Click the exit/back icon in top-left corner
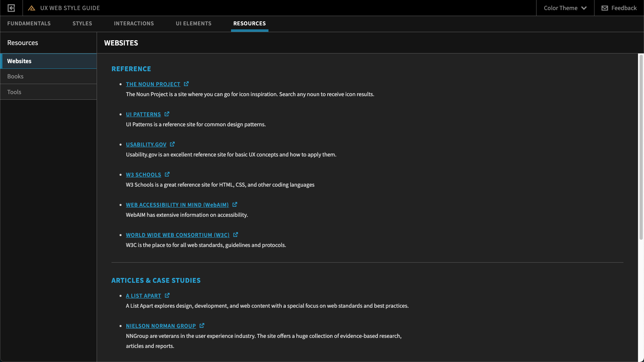Screen dimensions: 644x362 point(11,8)
